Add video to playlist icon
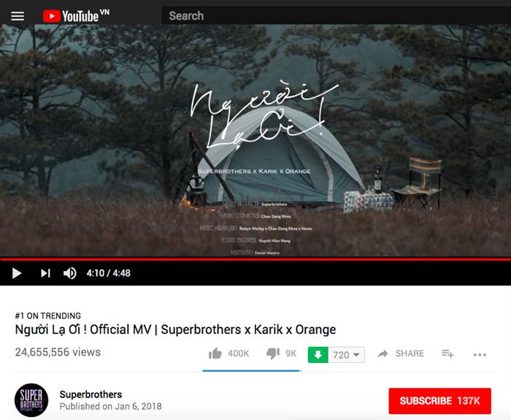Screen dimensions: 511x420 click(x=447, y=354)
